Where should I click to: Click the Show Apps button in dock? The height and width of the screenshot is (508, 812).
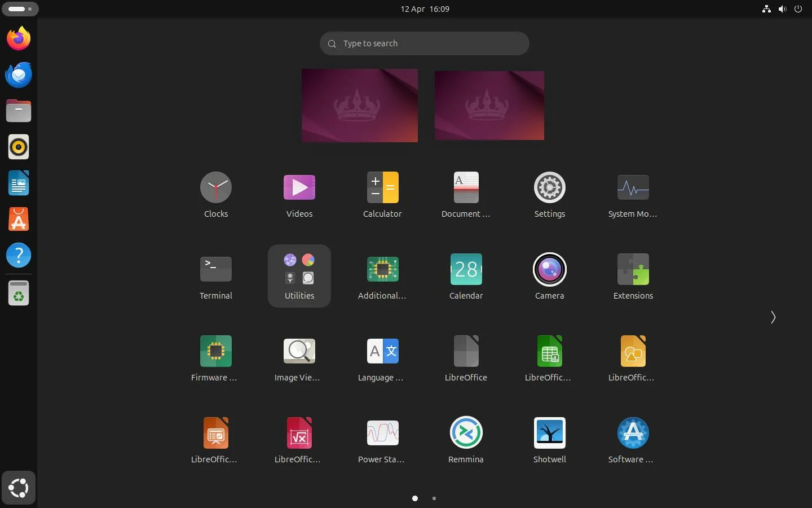(19, 488)
